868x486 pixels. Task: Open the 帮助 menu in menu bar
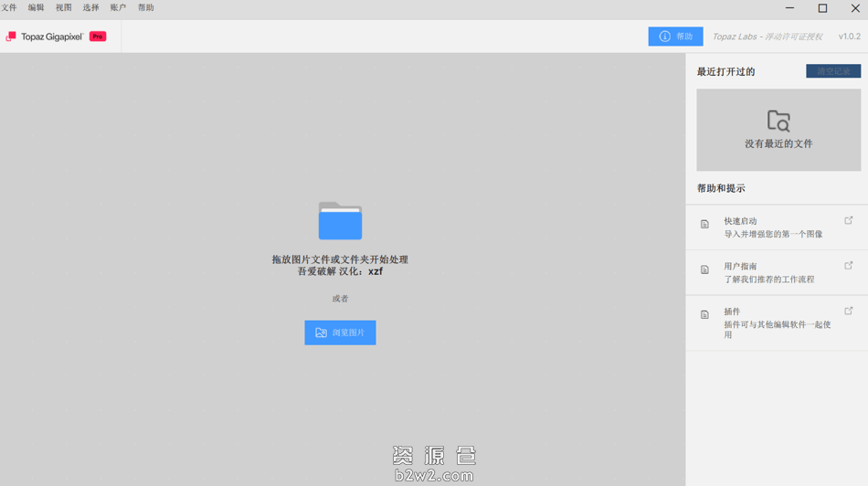146,8
